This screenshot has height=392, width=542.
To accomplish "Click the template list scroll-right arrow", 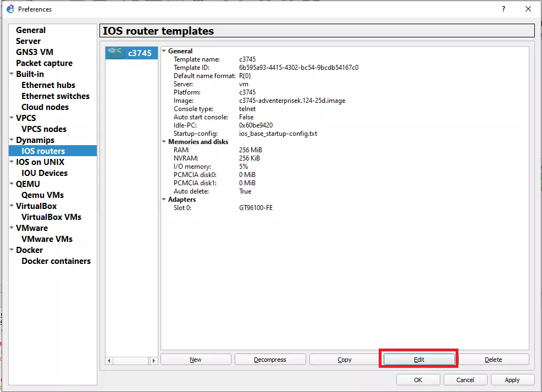I will (154, 361).
